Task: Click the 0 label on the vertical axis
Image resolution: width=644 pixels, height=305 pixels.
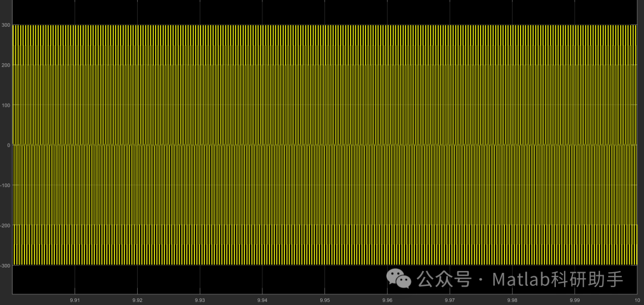Action: tap(8, 145)
